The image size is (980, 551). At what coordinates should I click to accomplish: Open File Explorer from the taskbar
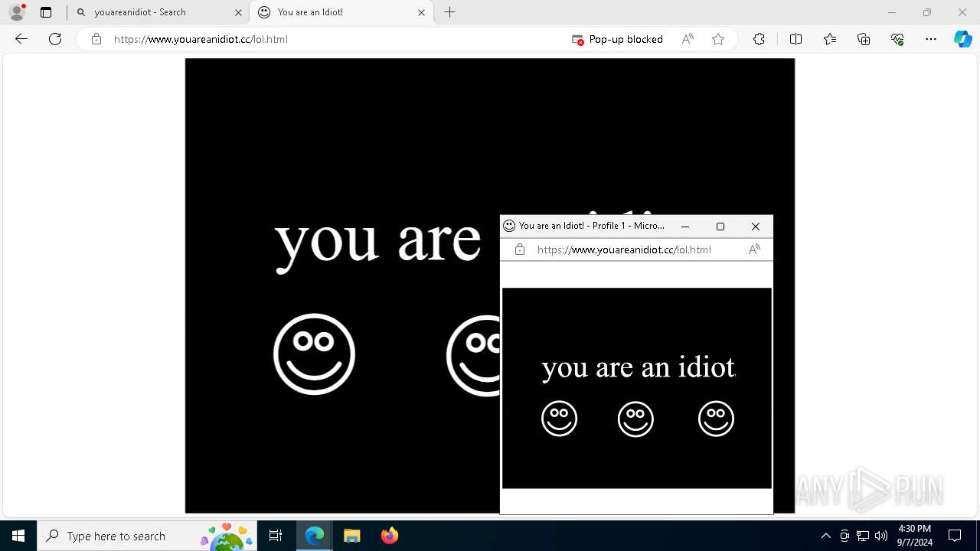351,536
